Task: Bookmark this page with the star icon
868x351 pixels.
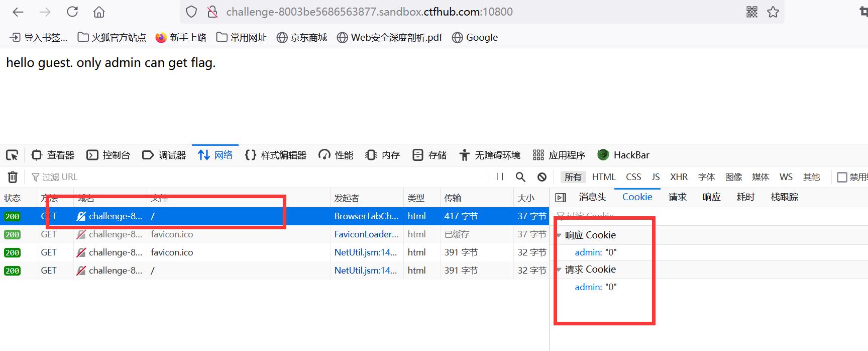Action: (x=773, y=12)
